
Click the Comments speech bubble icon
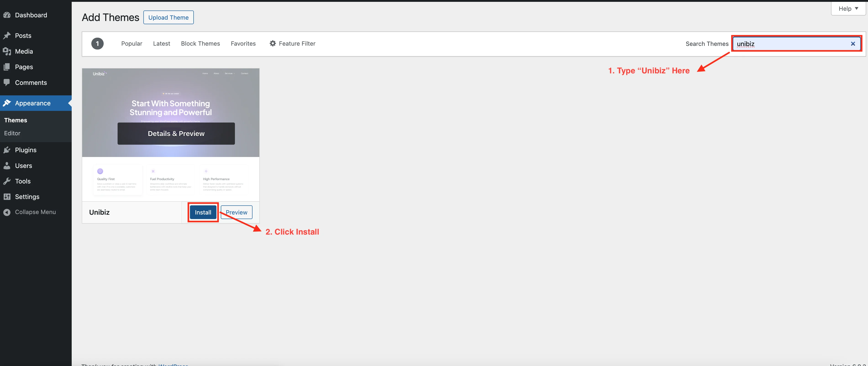click(7, 83)
